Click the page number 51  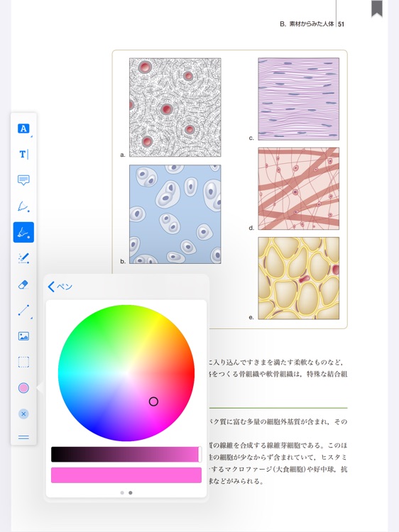(x=341, y=24)
